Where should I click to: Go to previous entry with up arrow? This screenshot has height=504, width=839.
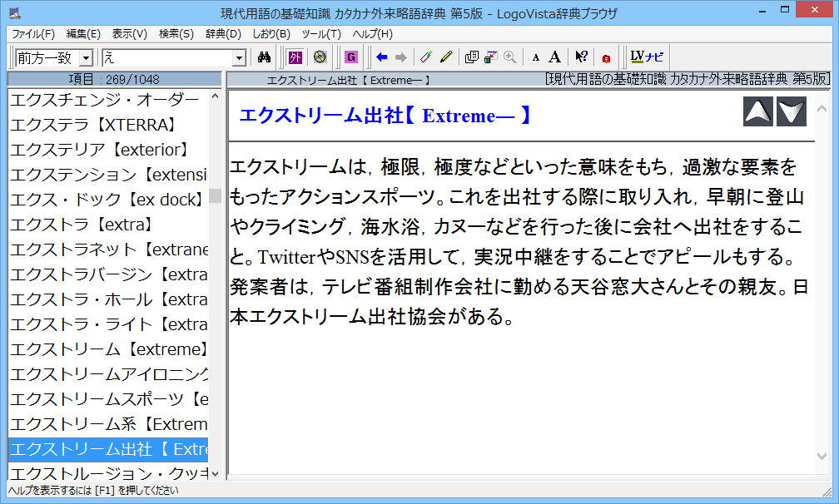757,112
